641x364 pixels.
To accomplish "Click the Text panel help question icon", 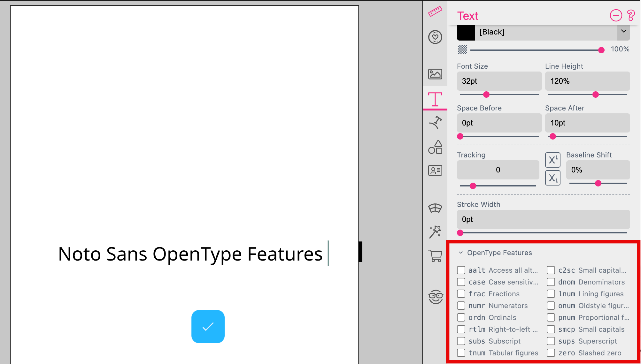I will pyautogui.click(x=631, y=15).
